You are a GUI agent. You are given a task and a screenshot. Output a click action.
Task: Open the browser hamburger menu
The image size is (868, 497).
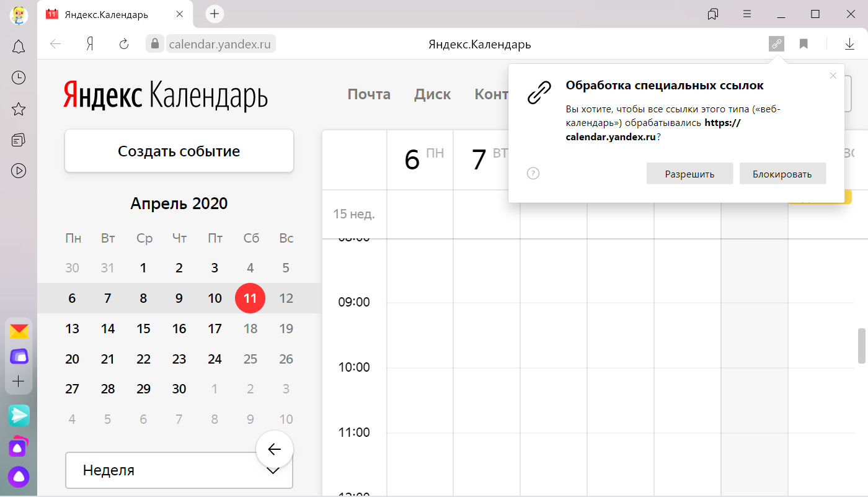(747, 14)
